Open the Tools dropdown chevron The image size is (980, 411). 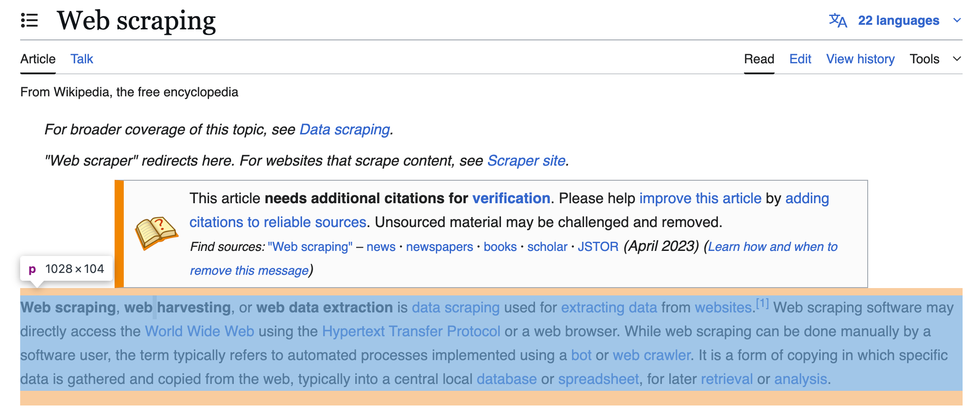pos(958,59)
